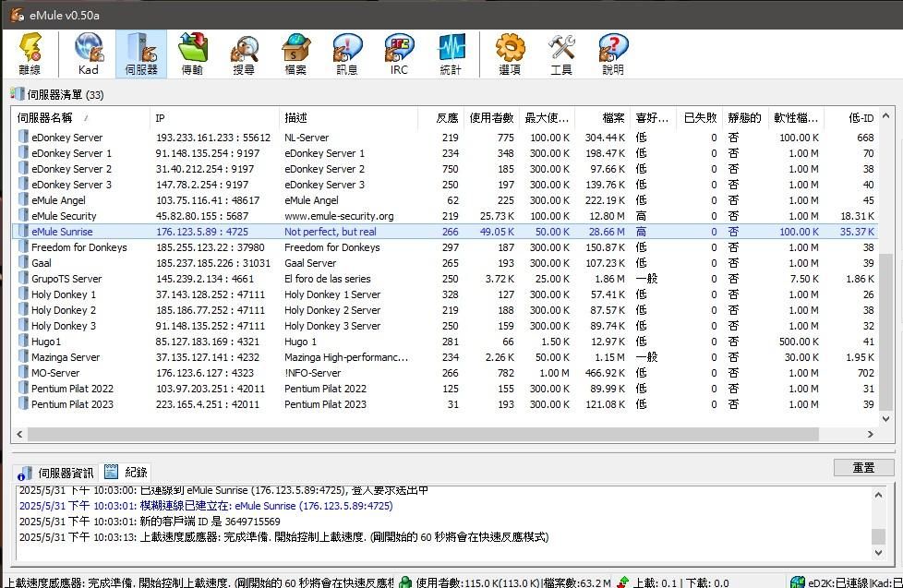Click the upload/download arrows status icon
903x588 pixels.
pos(622,582)
